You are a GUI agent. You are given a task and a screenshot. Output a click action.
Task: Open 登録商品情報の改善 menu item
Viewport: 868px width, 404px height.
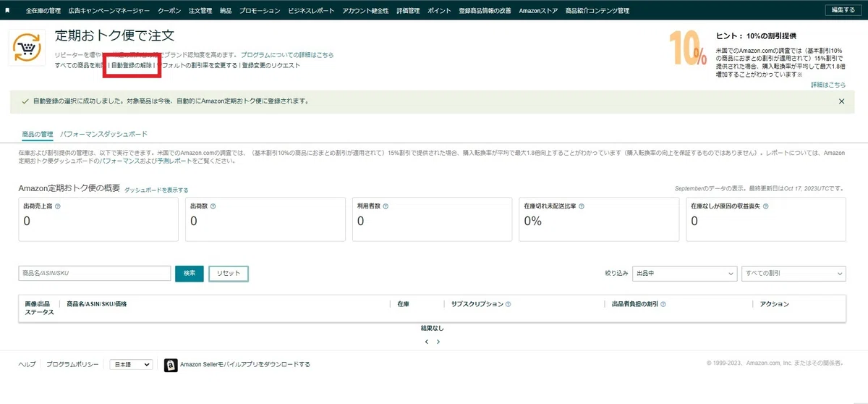click(485, 11)
